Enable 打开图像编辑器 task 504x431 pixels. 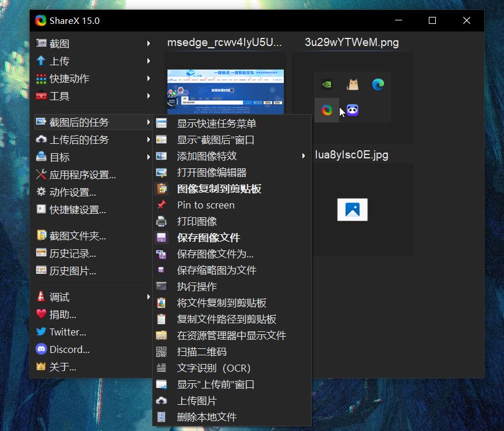point(232,172)
